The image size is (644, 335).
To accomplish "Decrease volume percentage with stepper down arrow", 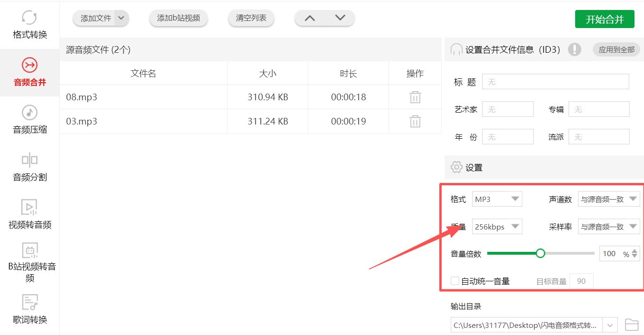I will tap(635, 257).
